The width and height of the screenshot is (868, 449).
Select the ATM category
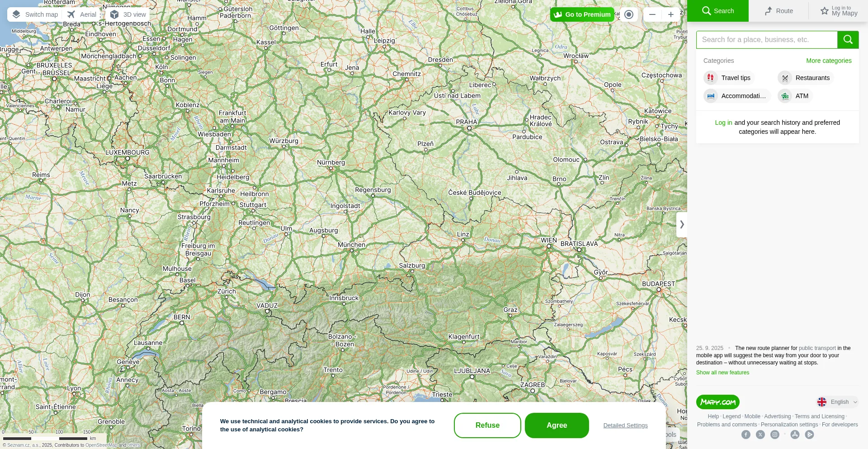click(795, 96)
